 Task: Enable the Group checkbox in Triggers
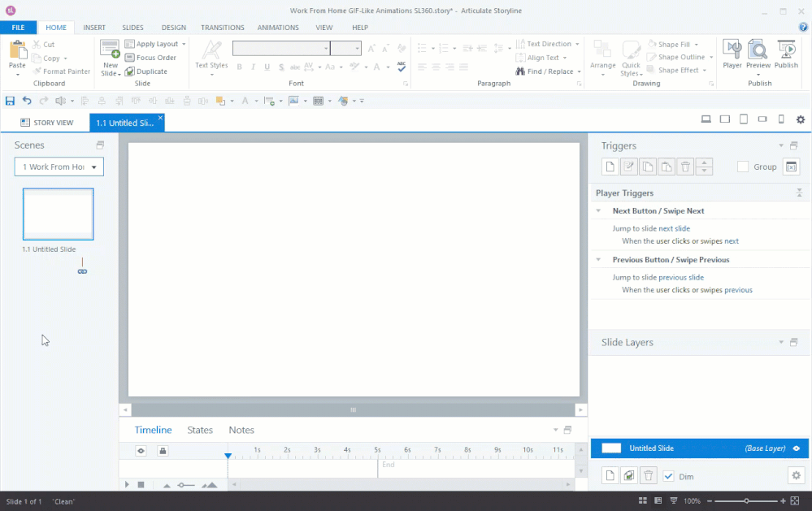pyautogui.click(x=743, y=167)
